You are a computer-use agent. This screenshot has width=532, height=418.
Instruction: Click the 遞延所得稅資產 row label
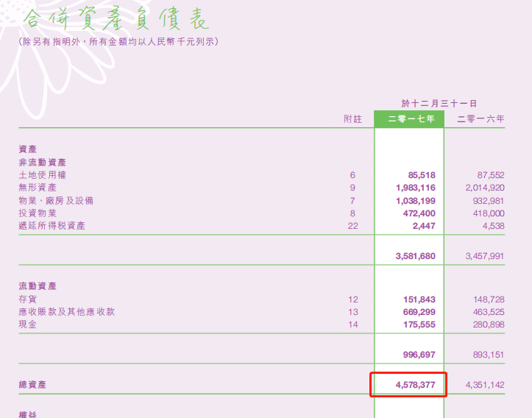pos(52,225)
